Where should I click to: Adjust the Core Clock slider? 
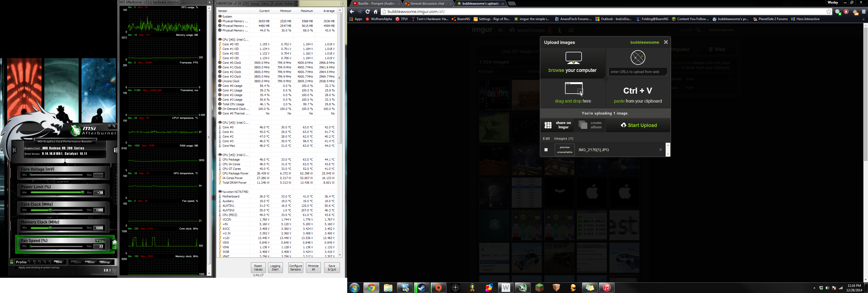click(57, 210)
